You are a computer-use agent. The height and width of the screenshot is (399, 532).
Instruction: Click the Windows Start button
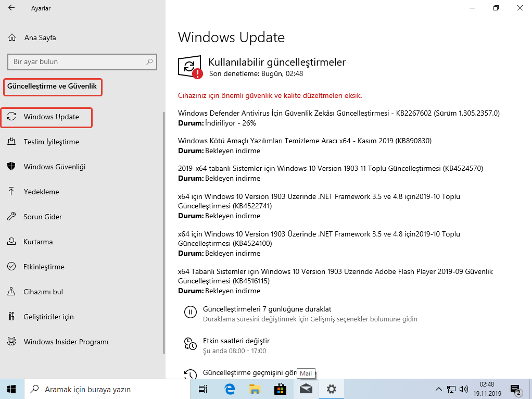(x=11, y=389)
